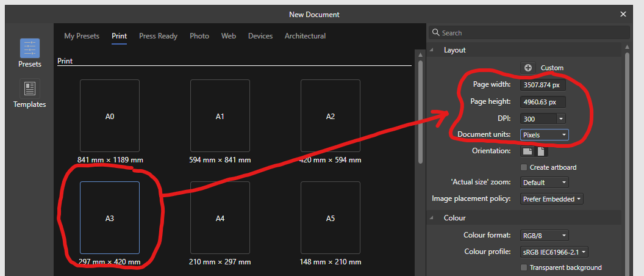Choose the A1 page preset
The width and height of the screenshot is (644, 276).
(x=220, y=116)
